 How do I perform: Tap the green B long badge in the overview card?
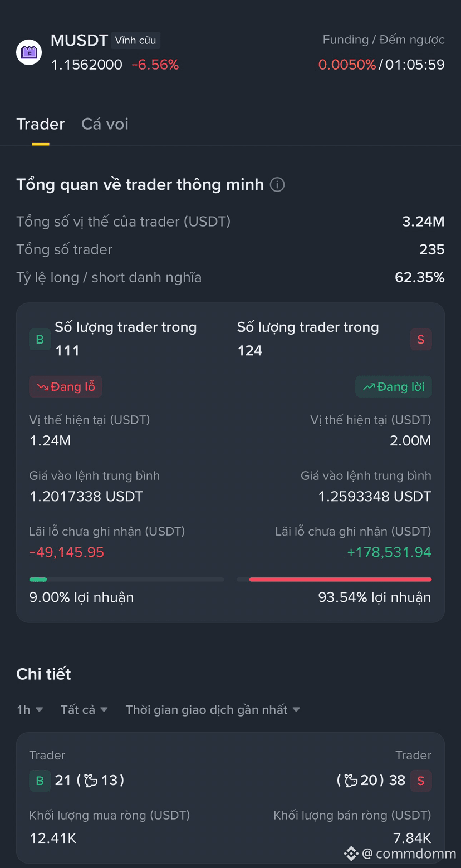(40, 339)
